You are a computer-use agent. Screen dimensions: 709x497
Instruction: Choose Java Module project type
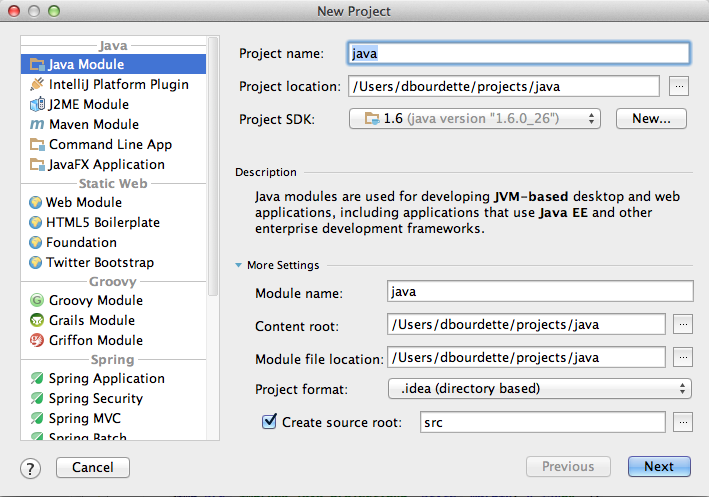113,64
